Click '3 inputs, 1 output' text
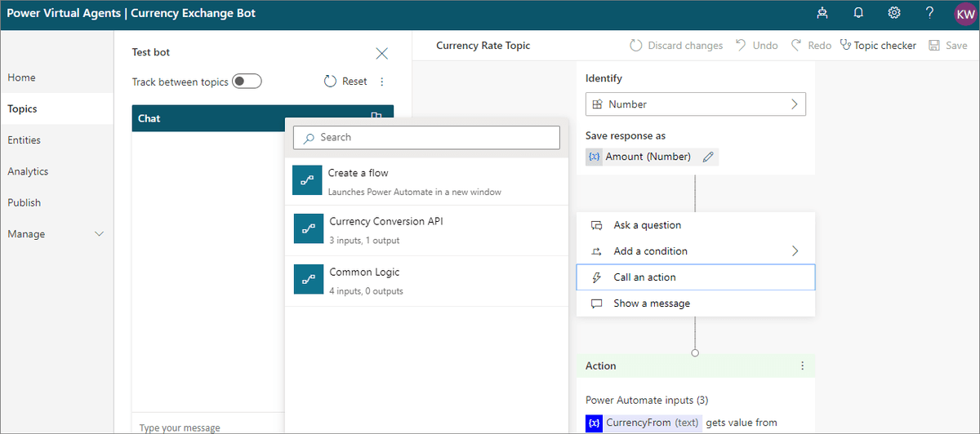Screen dimensions: 980x434 click(364, 241)
